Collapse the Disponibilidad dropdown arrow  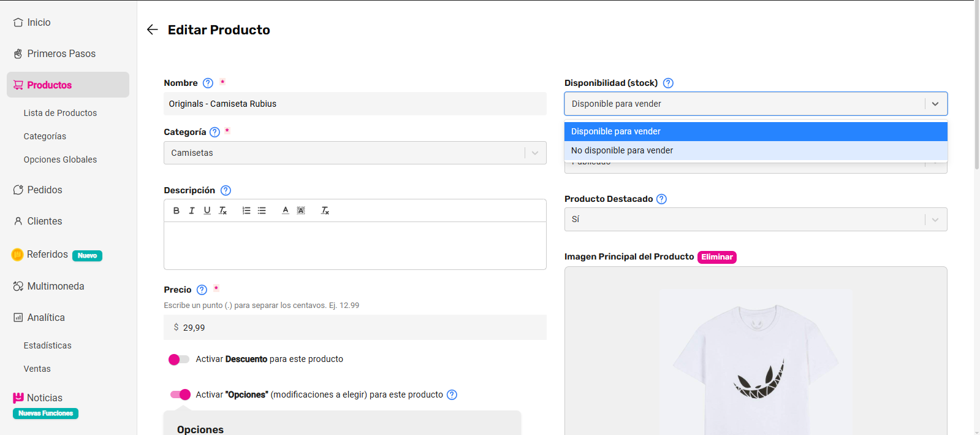click(935, 104)
